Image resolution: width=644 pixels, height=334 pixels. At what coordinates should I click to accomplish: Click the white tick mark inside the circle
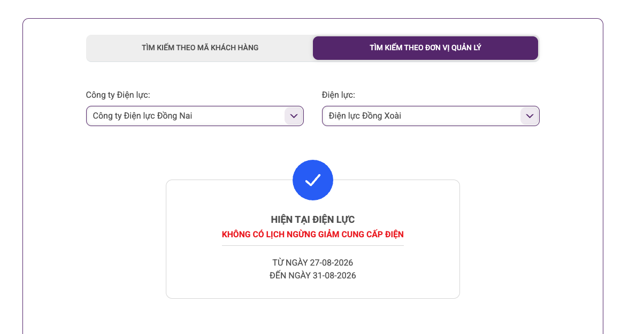pyautogui.click(x=313, y=180)
